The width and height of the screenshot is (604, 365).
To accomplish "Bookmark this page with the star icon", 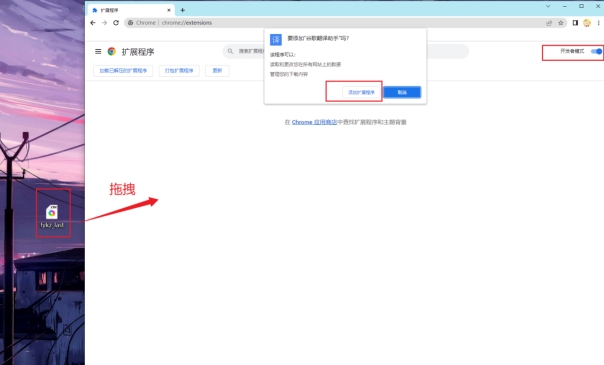I will click(561, 23).
